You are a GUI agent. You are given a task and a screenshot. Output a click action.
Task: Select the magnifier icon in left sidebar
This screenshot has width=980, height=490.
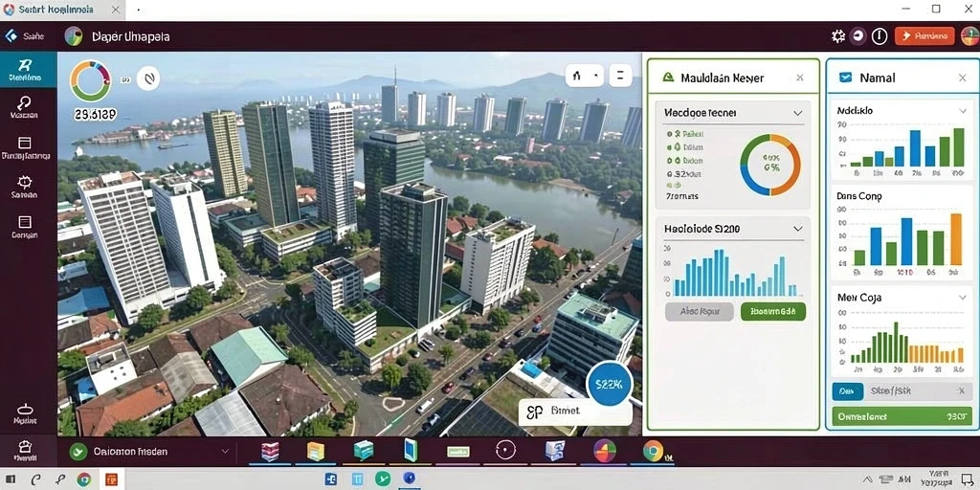24,103
